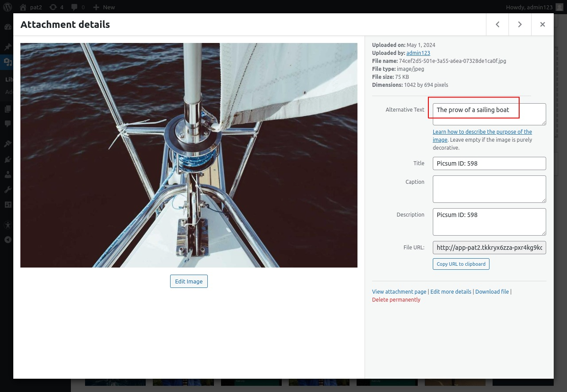Screen dimensions: 567x392
Task: Open the admin123 uploader link
Action: [418, 53]
